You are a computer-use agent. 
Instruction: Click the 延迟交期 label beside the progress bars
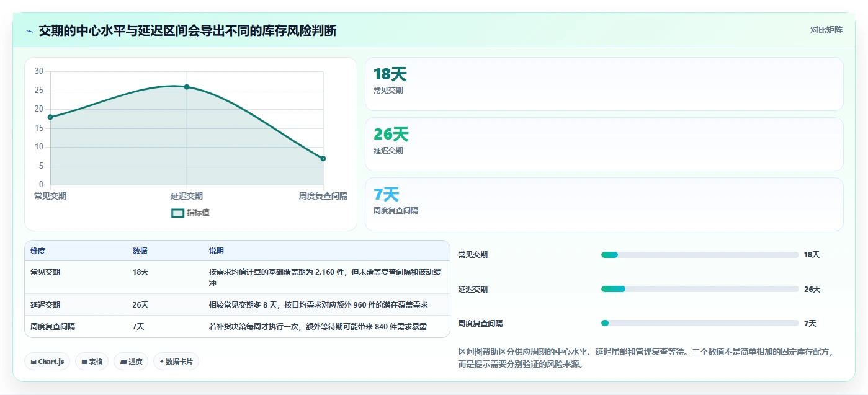473,289
